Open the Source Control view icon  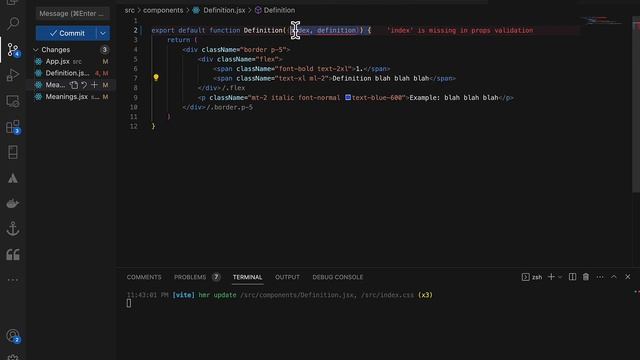coord(13,50)
